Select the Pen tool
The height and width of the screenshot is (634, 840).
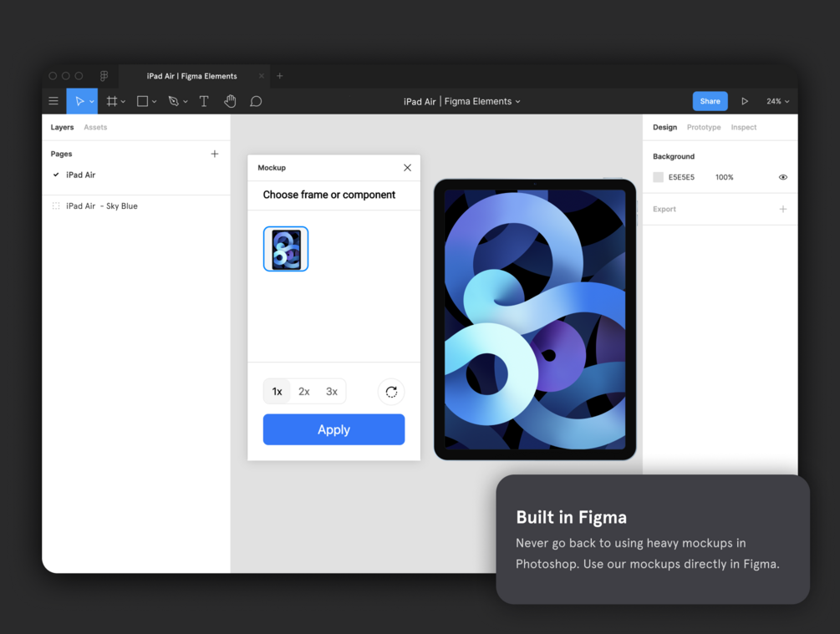(174, 101)
